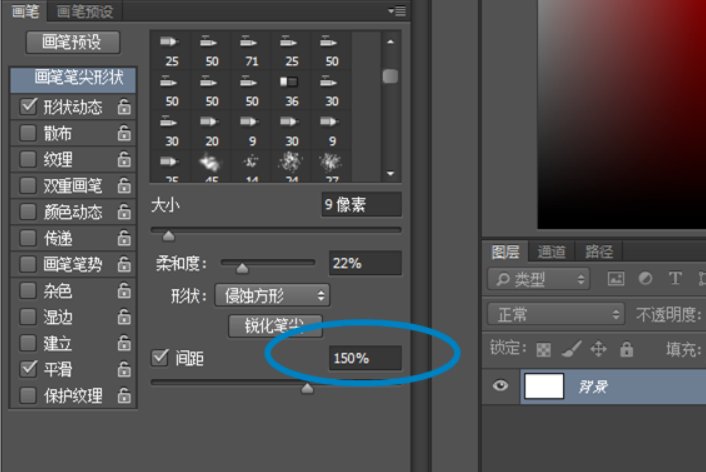Switch to the 画笔 tab
Image resolution: width=706 pixels, height=472 pixels.
[26, 11]
